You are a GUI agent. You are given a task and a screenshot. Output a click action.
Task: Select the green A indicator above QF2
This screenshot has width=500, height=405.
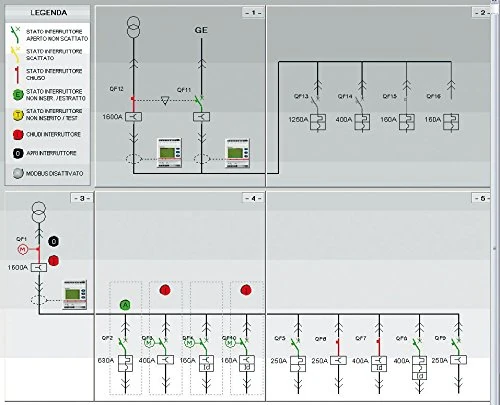[x=125, y=305]
